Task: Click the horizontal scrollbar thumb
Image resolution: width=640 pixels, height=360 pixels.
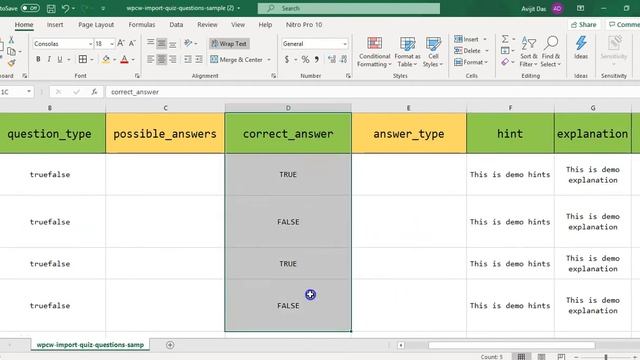Action: coord(511,345)
